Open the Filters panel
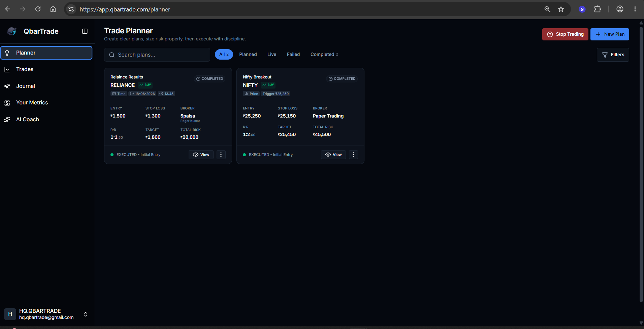Viewport: 644px width, 329px height. point(613,55)
